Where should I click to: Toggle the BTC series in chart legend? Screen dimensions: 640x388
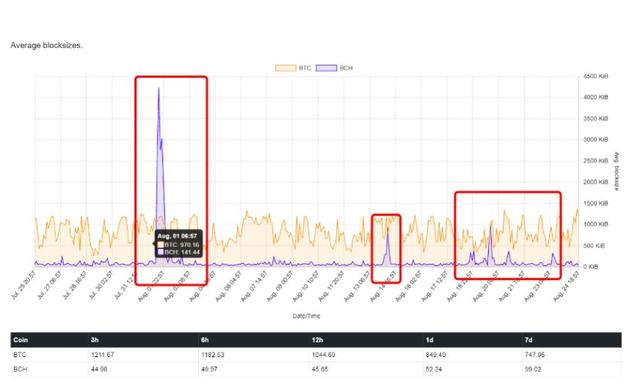point(293,68)
